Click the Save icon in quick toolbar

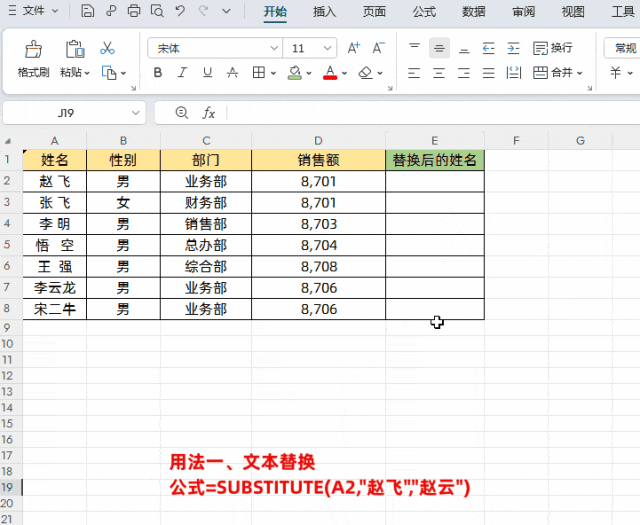(x=87, y=11)
